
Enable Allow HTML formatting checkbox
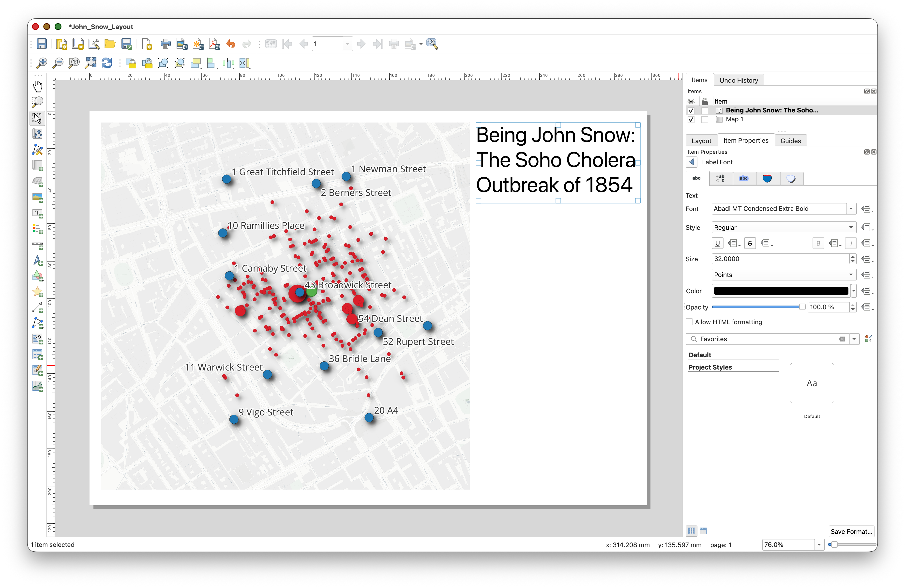point(689,322)
